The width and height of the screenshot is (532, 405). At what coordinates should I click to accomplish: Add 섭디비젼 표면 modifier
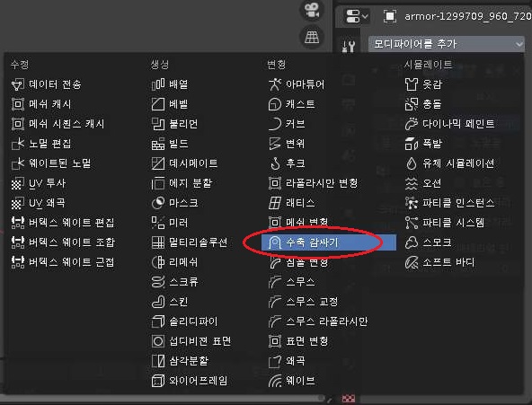[191, 341]
